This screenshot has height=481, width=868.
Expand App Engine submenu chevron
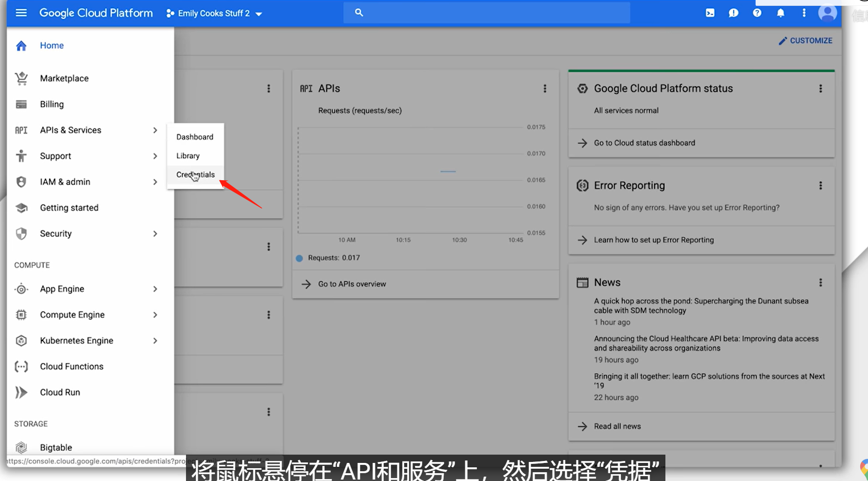click(155, 289)
